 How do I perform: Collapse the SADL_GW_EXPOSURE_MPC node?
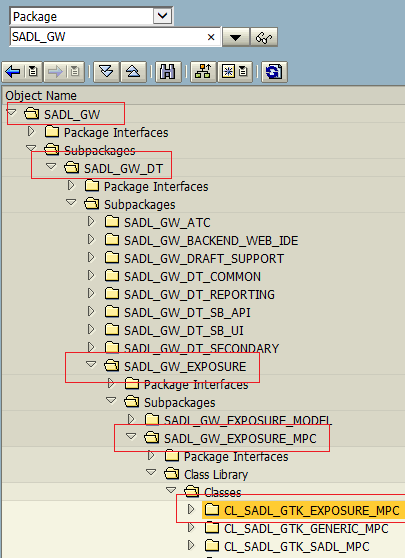pyautogui.click(x=131, y=436)
